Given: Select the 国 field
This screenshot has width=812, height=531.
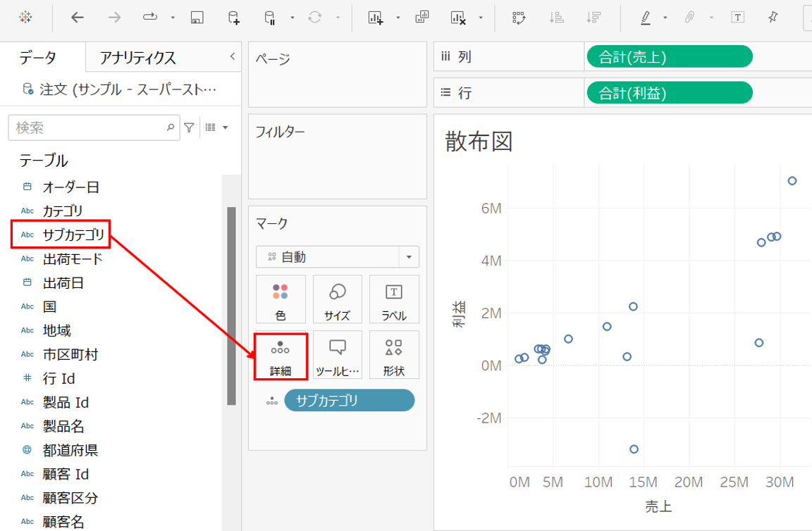Looking at the screenshot, I should pyautogui.click(x=50, y=306).
